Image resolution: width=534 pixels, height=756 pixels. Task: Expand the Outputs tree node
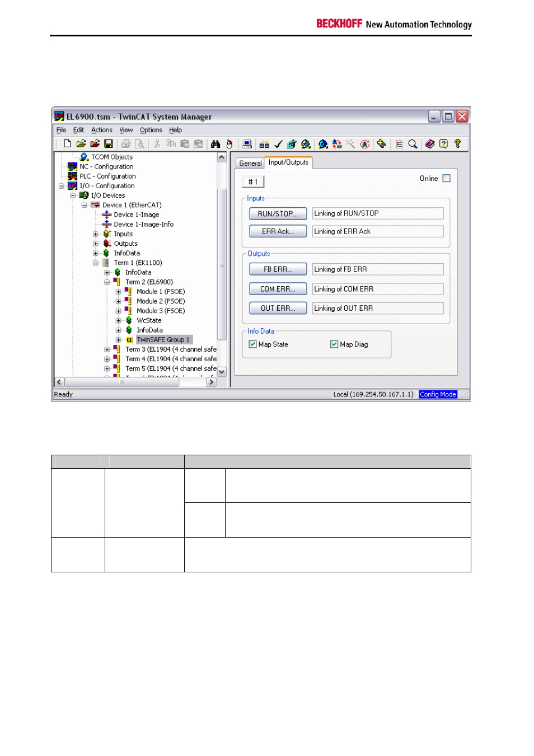[96, 244]
